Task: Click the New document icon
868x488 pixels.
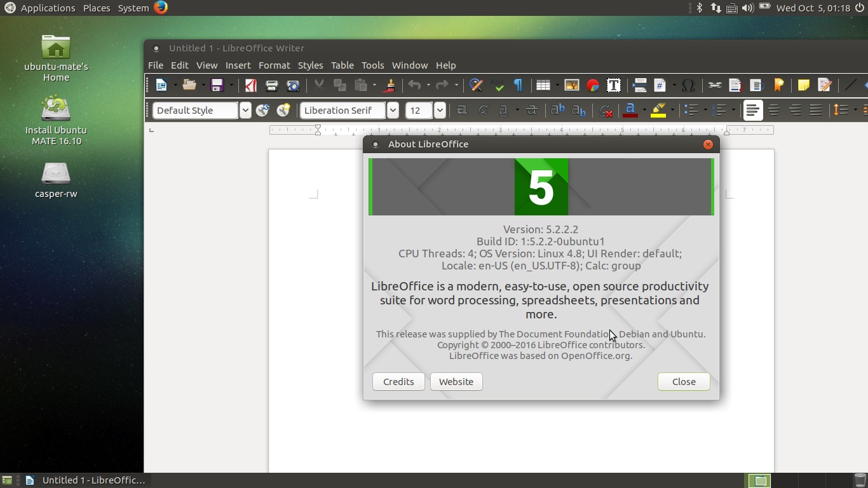Action: 161,85
